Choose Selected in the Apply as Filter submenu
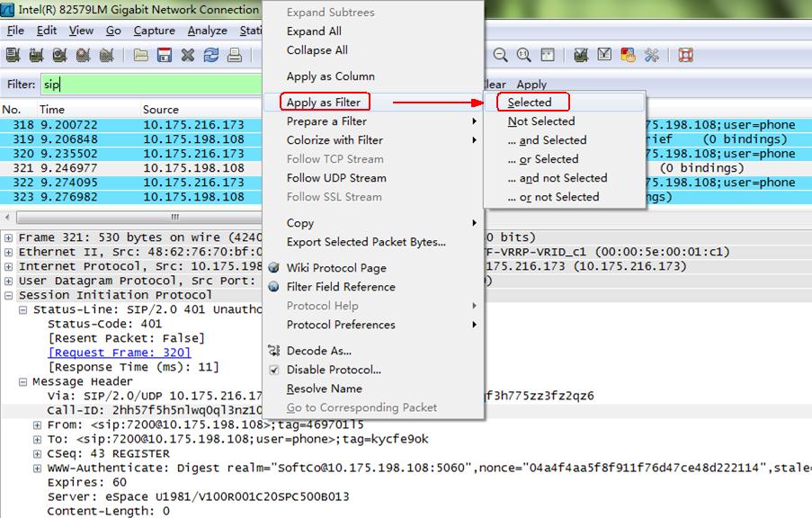812x518 pixels. click(565, 102)
